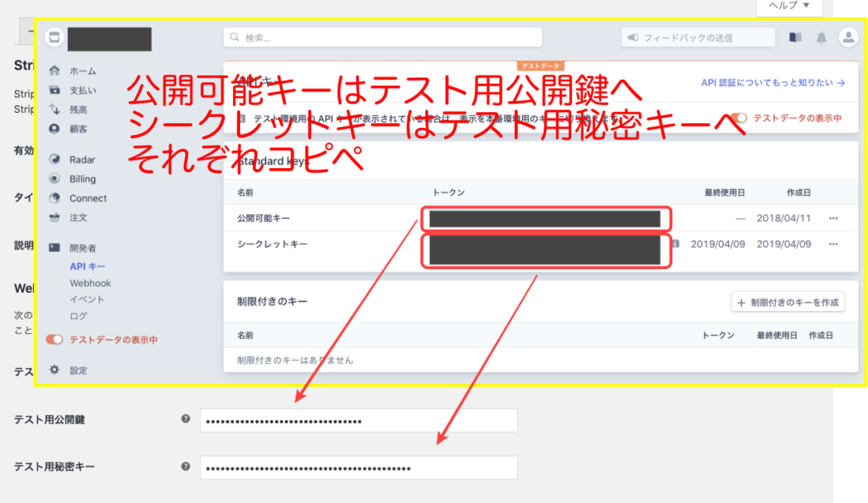Viewport: 868px width, 503px height.
Task: Open the 設定 menu item
Action: pos(78,370)
